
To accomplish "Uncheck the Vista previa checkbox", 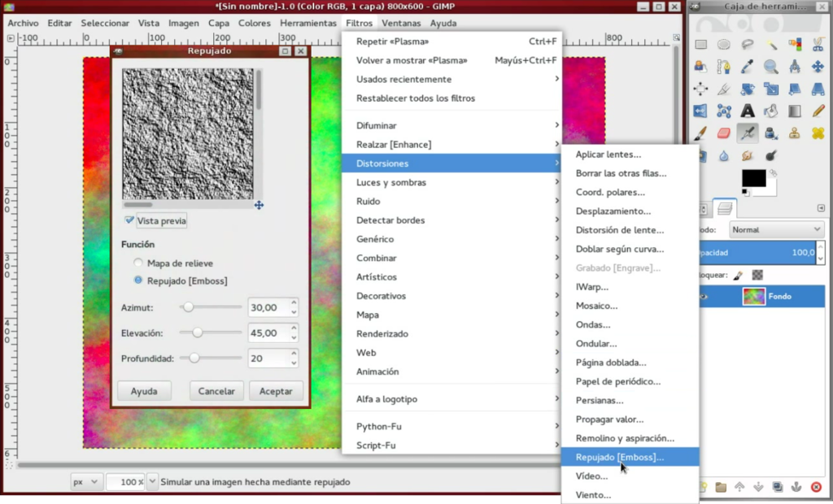I will (128, 220).
